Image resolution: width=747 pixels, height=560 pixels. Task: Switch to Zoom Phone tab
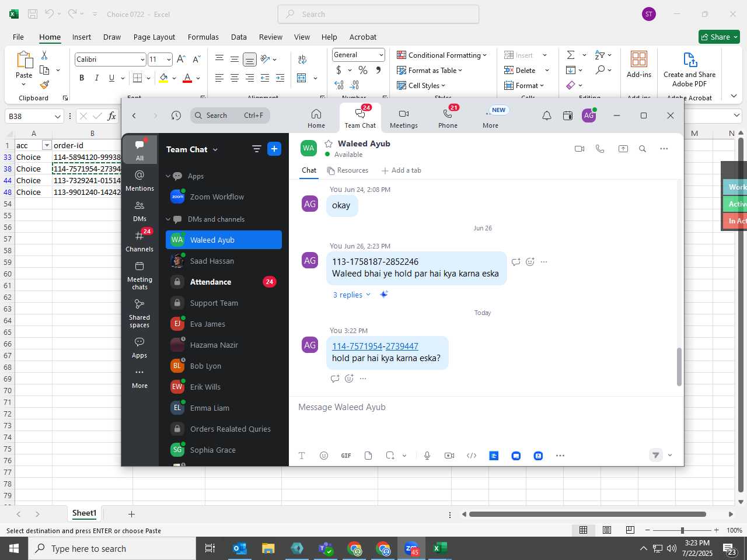point(448,118)
